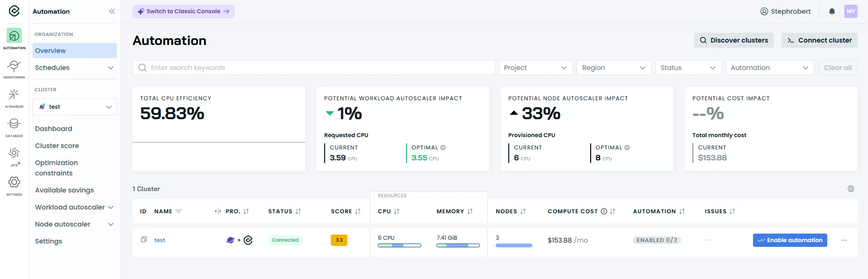
Task: Open the Monitoring section in the sidebar
Action: click(14, 68)
